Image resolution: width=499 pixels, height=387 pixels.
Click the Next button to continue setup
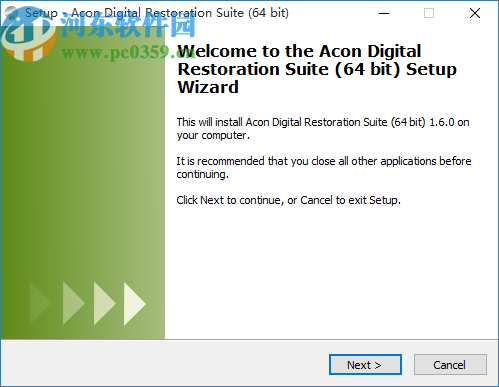point(365,364)
